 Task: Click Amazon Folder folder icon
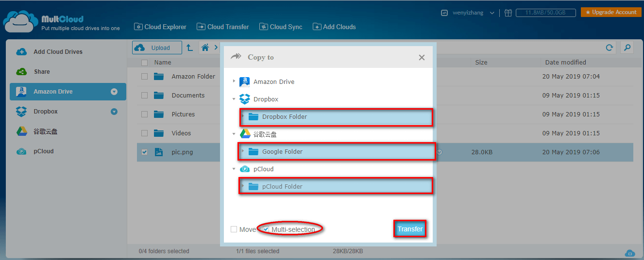pyautogui.click(x=159, y=76)
